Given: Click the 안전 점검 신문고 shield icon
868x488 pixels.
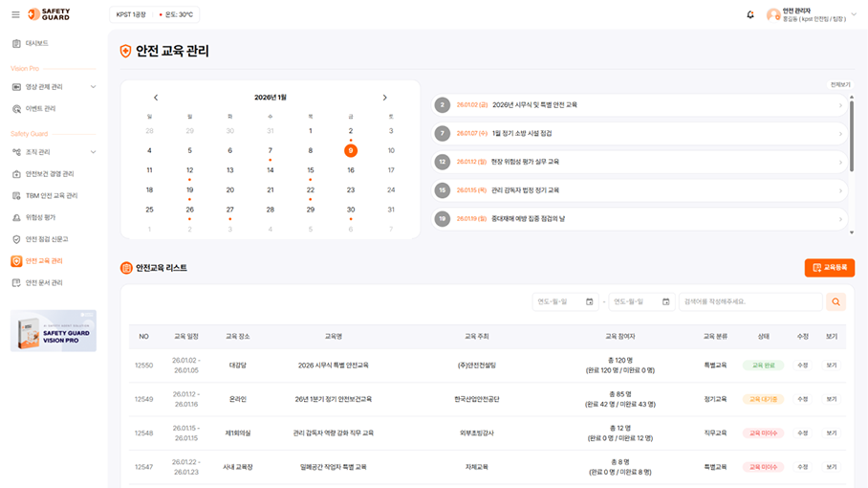Looking at the screenshot, I should point(16,239).
